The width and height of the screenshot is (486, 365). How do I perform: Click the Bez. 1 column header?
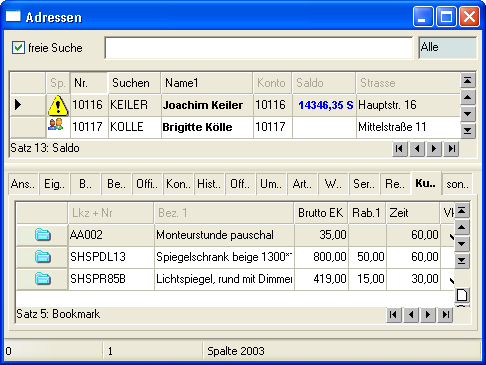click(224, 213)
